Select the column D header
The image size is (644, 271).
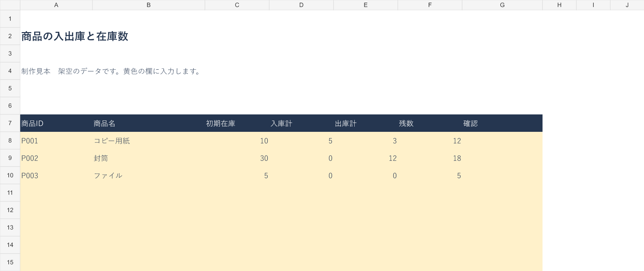[x=301, y=5]
